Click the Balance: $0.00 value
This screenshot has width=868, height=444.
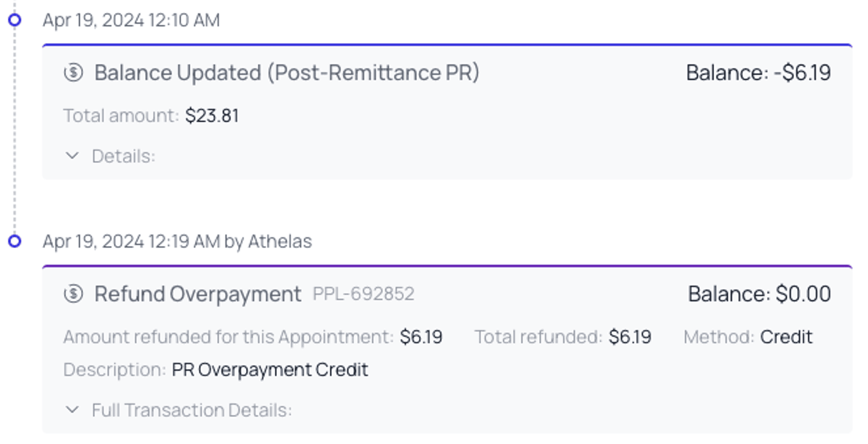(x=759, y=294)
